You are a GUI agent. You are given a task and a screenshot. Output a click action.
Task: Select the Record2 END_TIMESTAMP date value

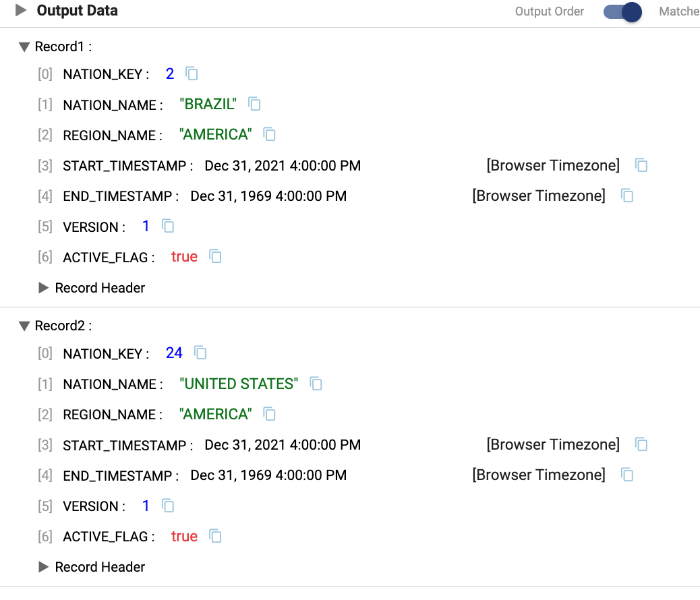(268, 475)
